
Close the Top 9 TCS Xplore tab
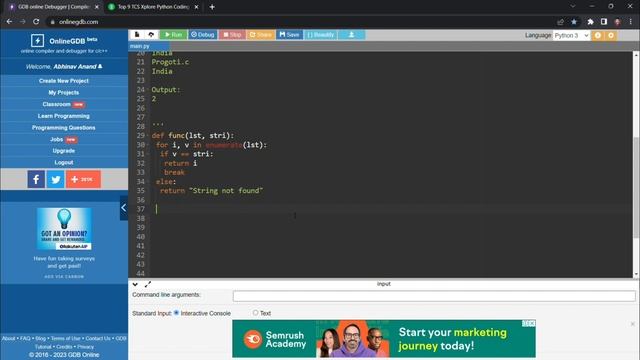tap(196, 7)
